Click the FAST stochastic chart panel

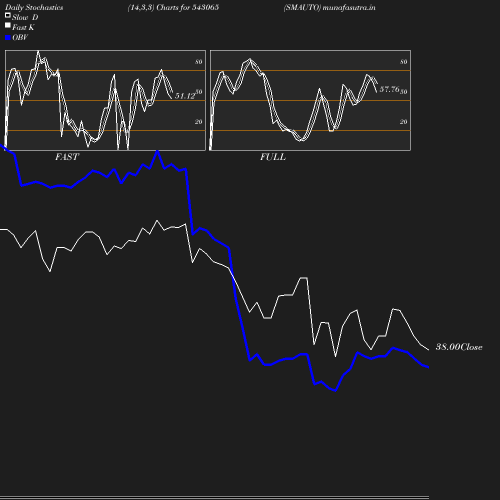pos(105,100)
